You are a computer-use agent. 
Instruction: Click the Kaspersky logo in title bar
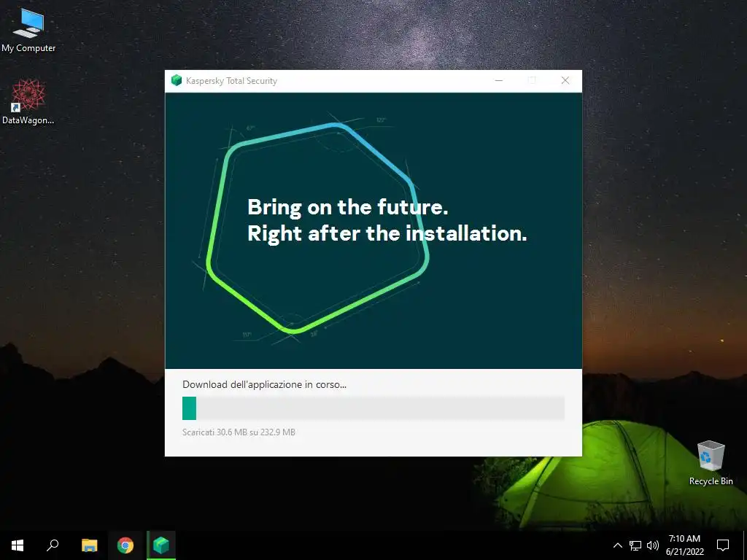coord(177,80)
